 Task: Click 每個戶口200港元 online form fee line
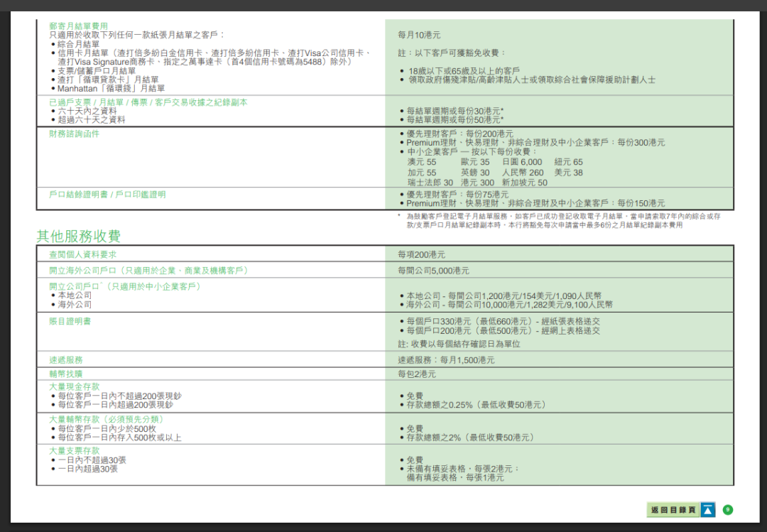pyautogui.click(x=504, y=331)
